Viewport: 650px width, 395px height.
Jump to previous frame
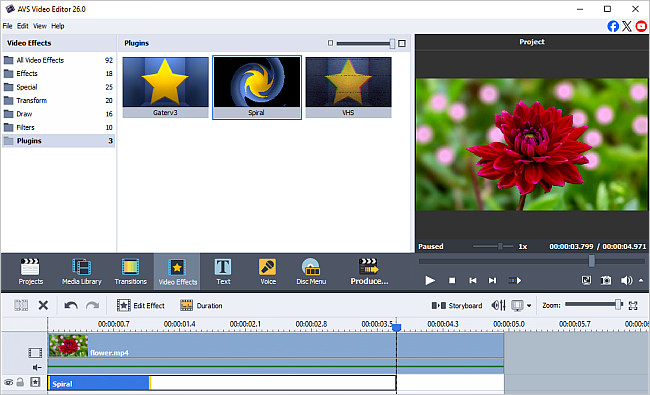click(473, 281)
